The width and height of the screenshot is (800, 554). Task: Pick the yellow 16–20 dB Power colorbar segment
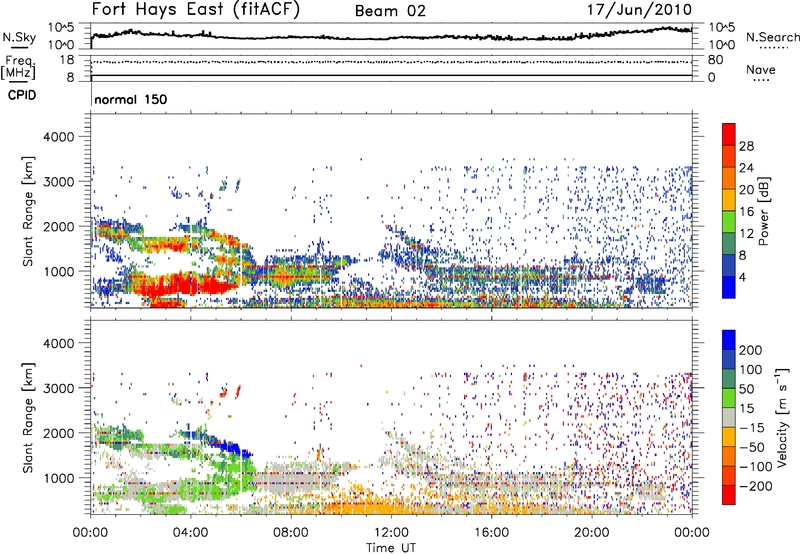click(x=729, y=199)
